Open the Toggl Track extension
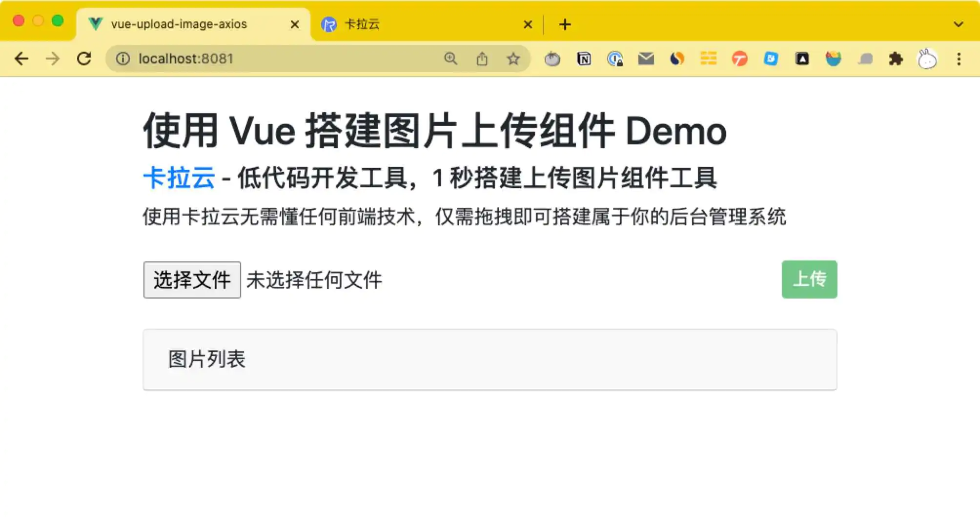The image size is (980, 517). [740, 59]
